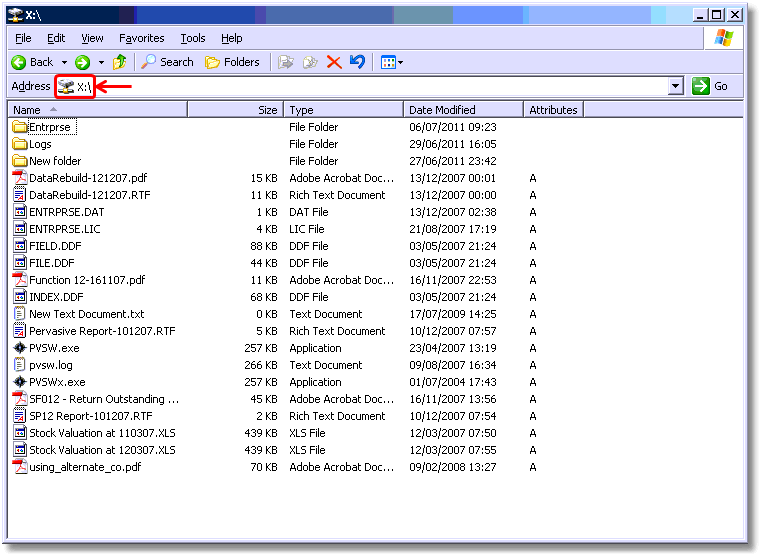Viewport: 762px width, 558px height.
Task: Select the PVSW.exe application icon
Action: tap(20, 348)
